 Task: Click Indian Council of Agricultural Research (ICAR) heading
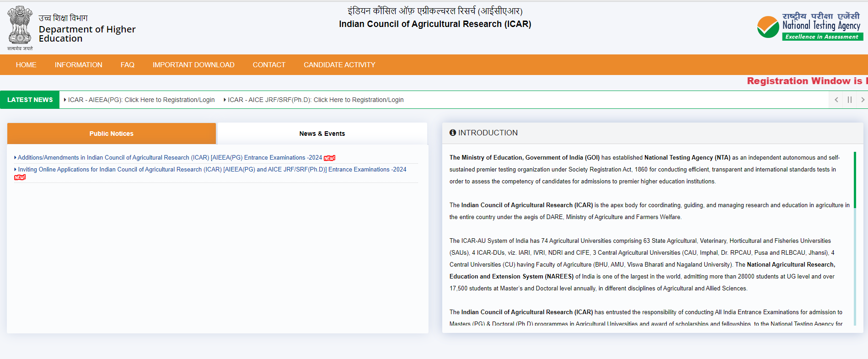click(x=435, y=24)
